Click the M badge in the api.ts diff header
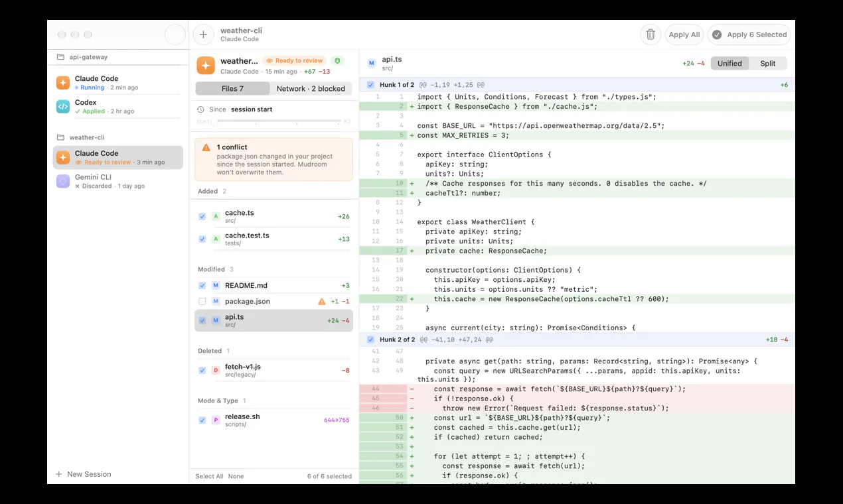The image size is (843, 504). tap(372, 63)
